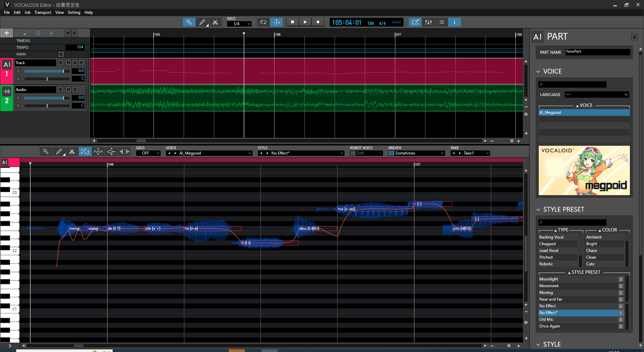The width and height of the screenshot is (644, 352).
Task: Mute the AI Track with M button
Action: click(68, 63)
